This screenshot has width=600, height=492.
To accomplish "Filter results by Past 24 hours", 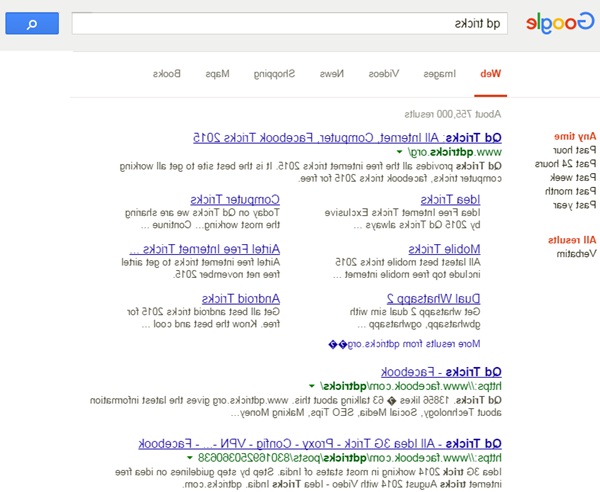I will (569, 163).
